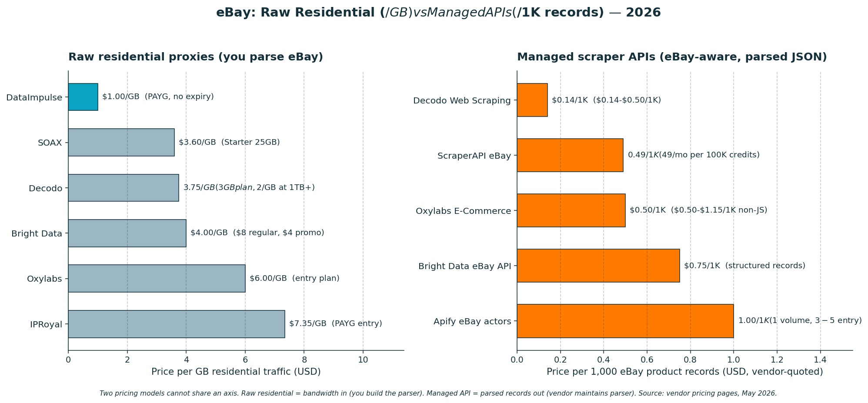Click the 'Apify eBay actors' label

[x=472, y=322]
